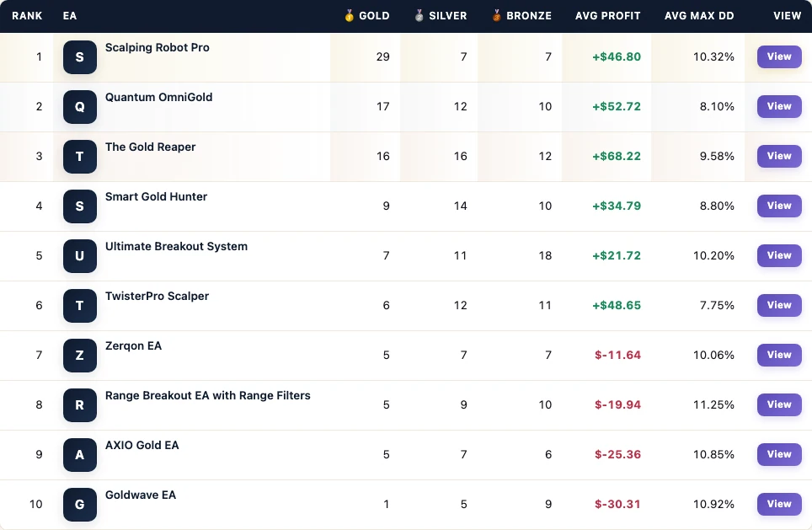The width and height of the screenshot is (812, 530).
Task: Click the T avatar for TwisterPro Scalper
Action: pyautogui.click(x=80, y=306)
